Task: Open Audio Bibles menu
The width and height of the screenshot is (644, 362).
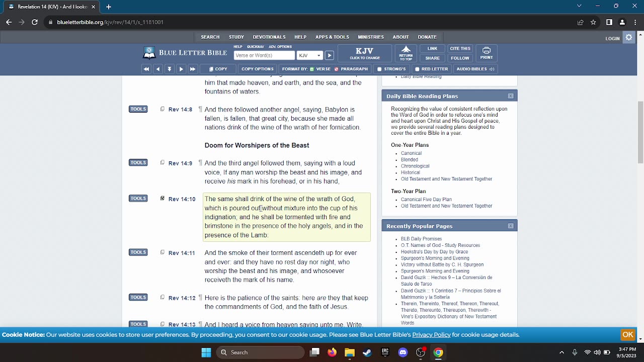Action: pos(475,69)
